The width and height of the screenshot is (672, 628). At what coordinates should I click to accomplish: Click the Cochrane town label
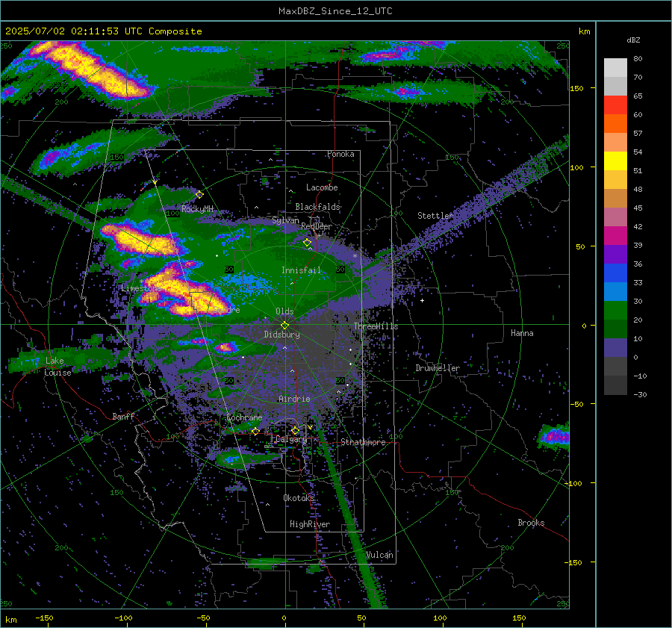point(244,417)
